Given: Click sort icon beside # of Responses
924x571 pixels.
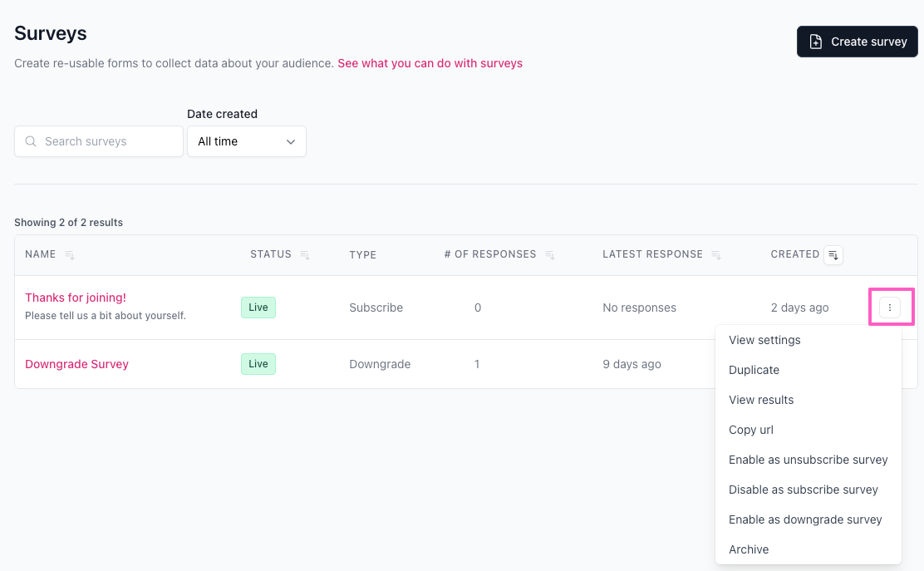Looking at the screenshot, I should pyautogui.click(x=549, y=255).
